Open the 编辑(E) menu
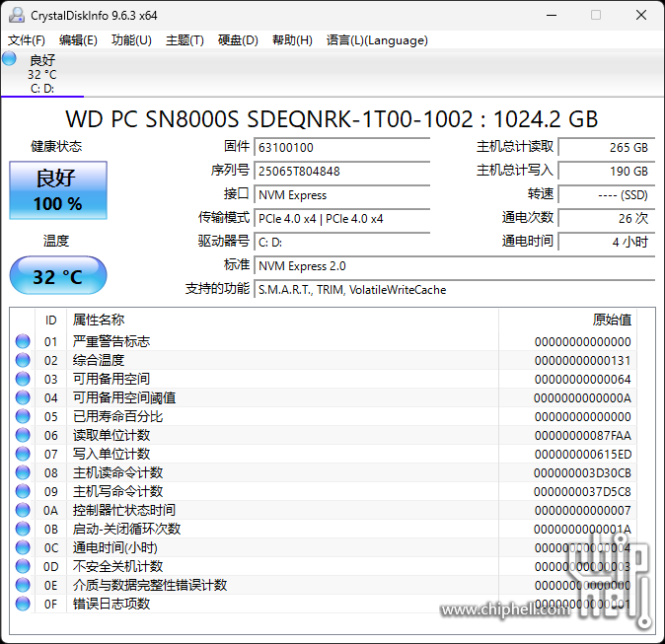 [78, 40]
